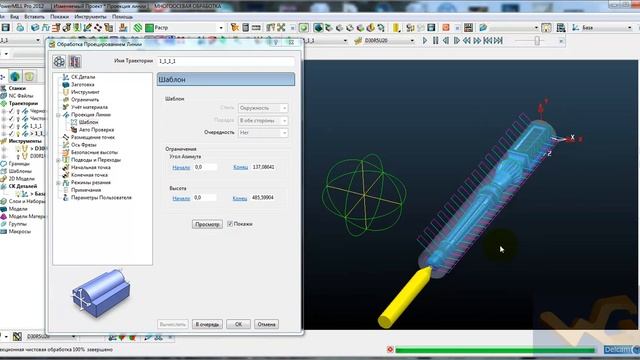Click the recycle bin icon above project tree

(x=29, y=76)
